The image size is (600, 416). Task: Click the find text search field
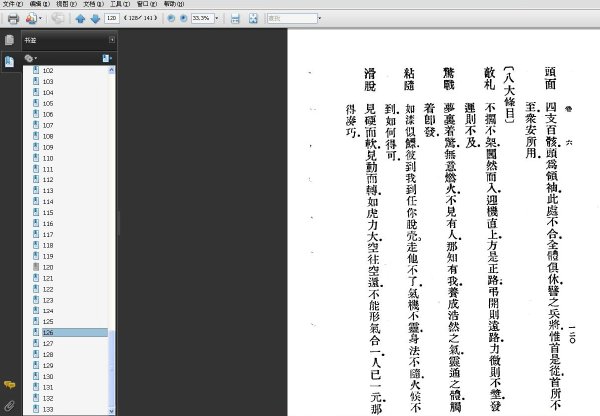pyautogui.click(x=292, y=18)
